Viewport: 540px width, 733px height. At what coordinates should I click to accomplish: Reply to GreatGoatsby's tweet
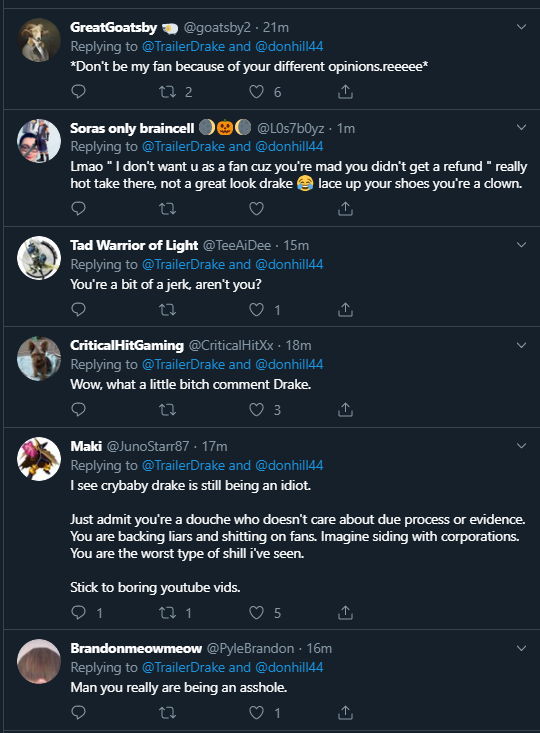coord(78,91)
